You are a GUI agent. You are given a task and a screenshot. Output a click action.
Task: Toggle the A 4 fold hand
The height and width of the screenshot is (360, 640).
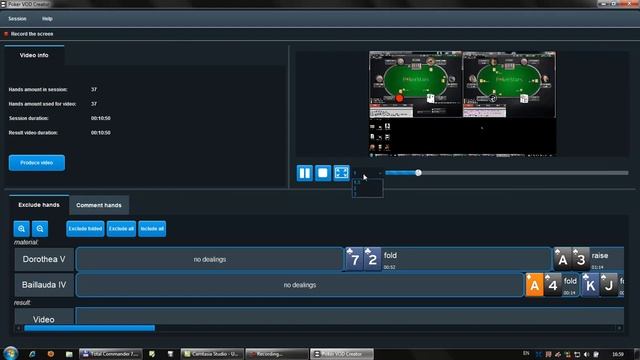click(552, 285)
